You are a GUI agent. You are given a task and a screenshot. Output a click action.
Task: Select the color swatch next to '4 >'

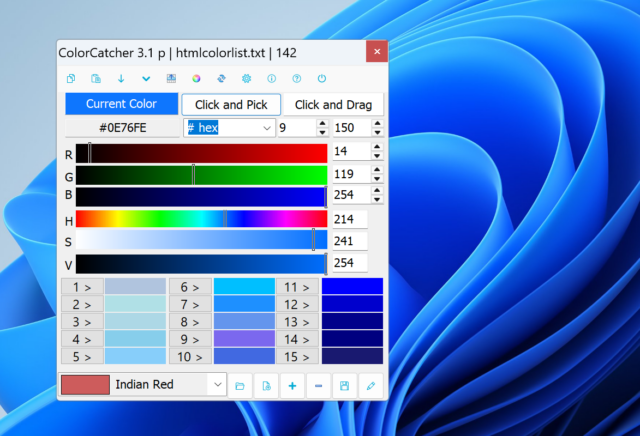coord(136,339)
